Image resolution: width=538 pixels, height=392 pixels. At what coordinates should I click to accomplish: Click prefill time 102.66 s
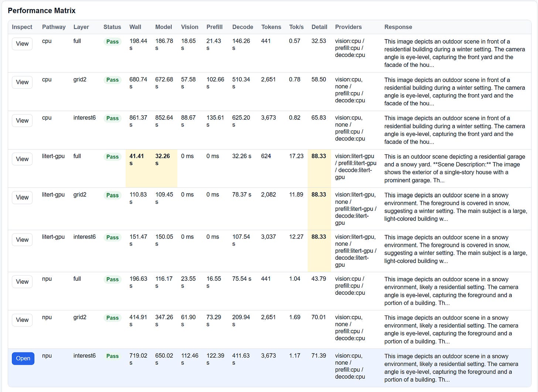coord(215,83)
